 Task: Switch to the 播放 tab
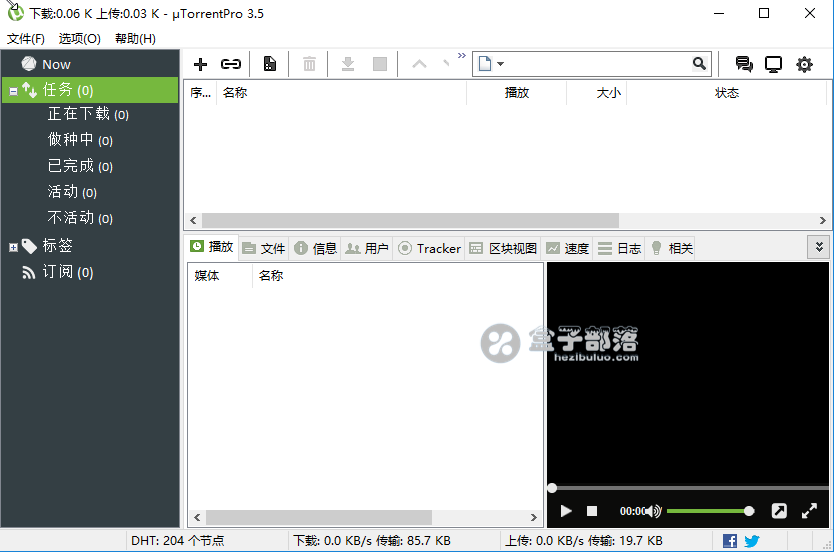tap(212, 247)
